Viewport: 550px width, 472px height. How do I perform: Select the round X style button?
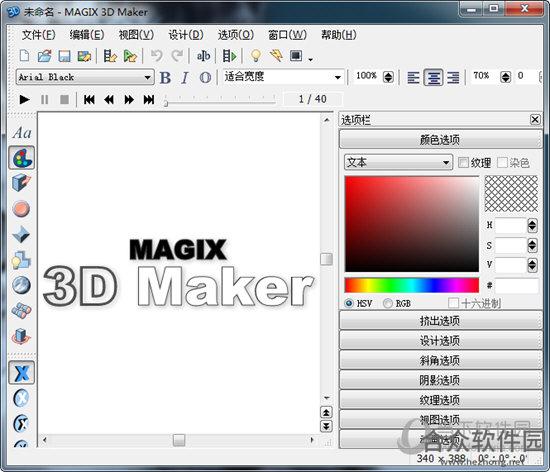tap(21, 398)
